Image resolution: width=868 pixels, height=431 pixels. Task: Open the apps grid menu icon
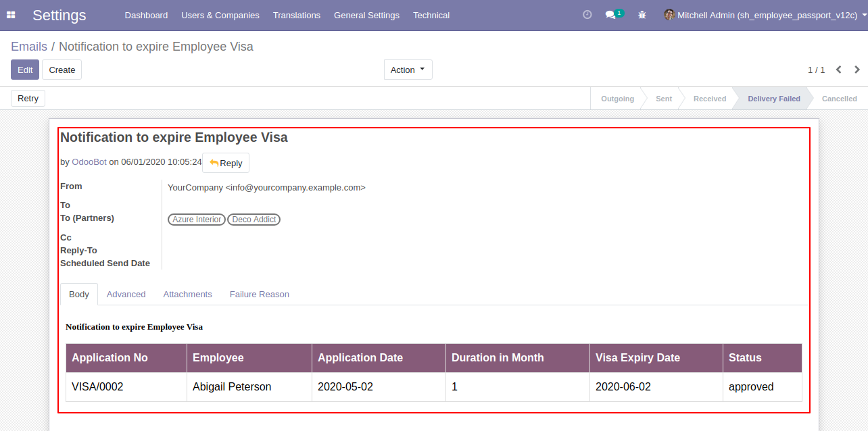pos(11,15)
